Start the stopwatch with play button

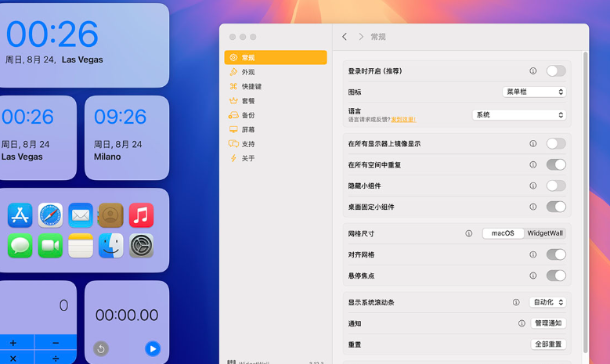tap(153, 349)
